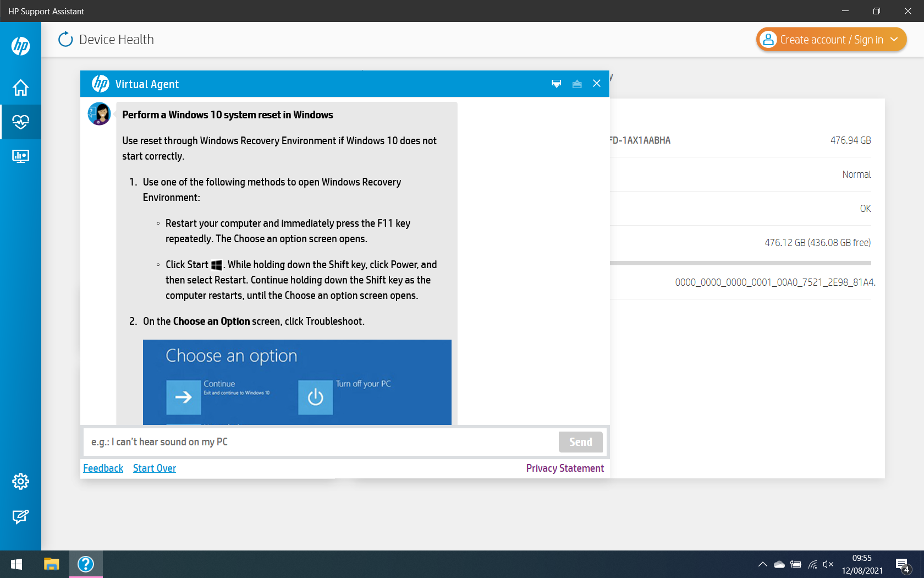Click the virtual agent avatar picture
The image size is (924, 578).
100,114
